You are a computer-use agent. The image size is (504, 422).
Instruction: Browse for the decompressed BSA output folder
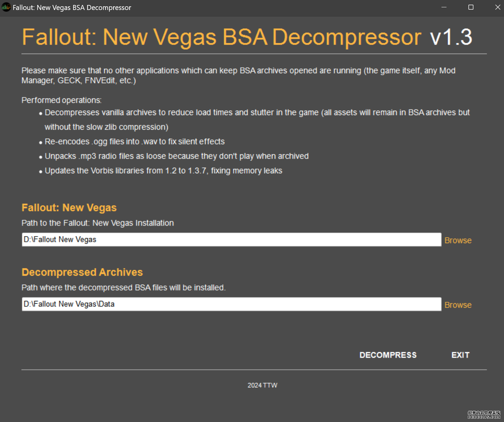(458, 305)
